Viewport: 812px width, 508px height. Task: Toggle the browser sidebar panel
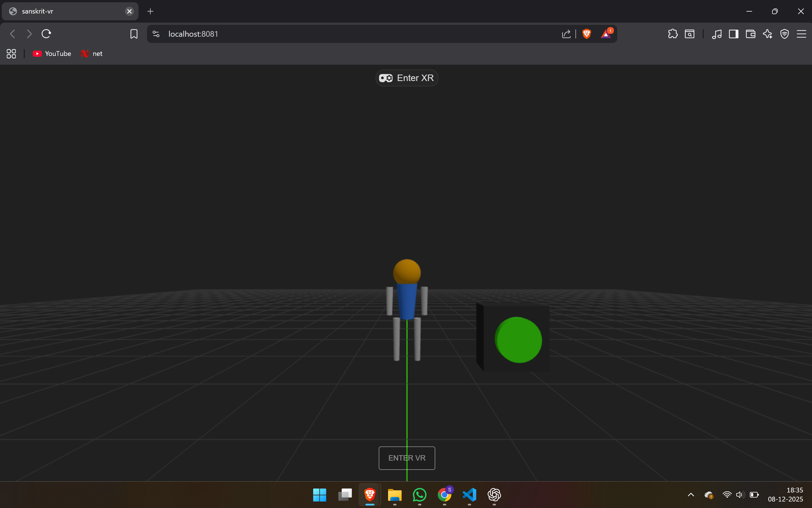point(733,34)
